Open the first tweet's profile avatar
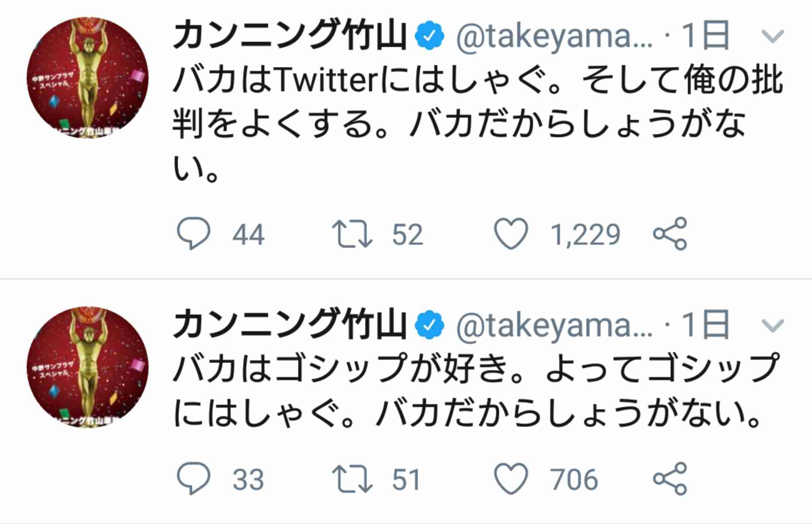 click(x=88, y=77)
